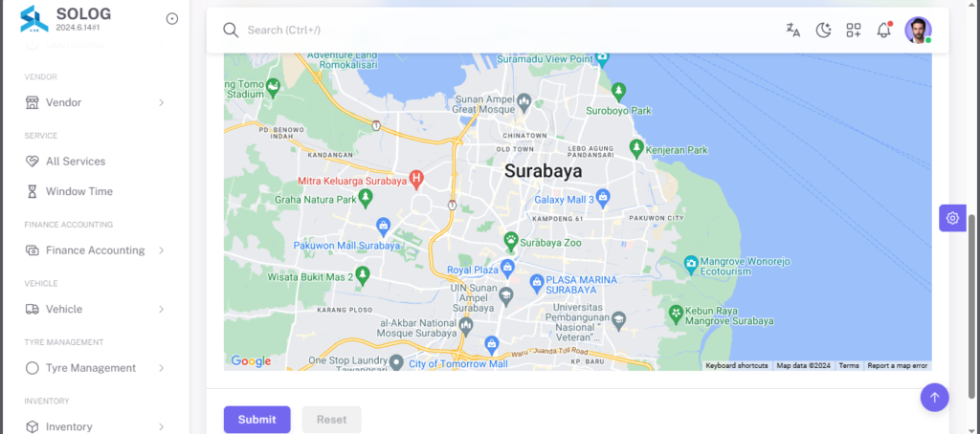Click Report a map error link
The image size is (980, 434).
pos(898,365)
